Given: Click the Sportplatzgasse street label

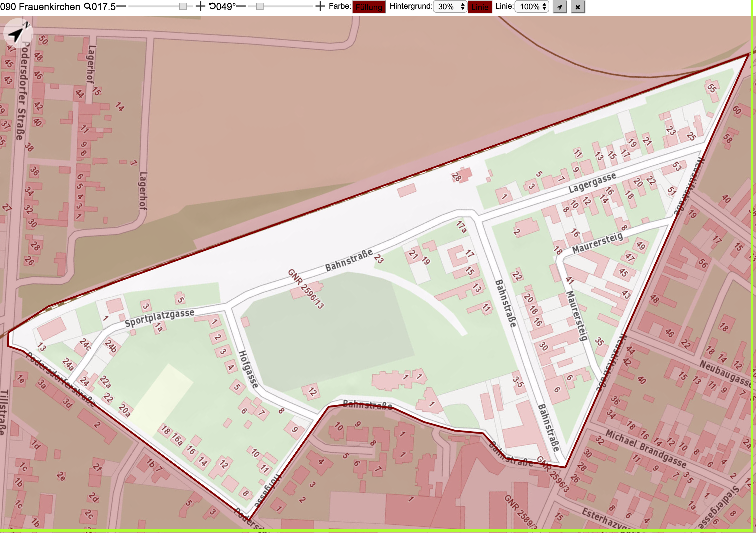Looking at the screenshot, I should point(160,318).
